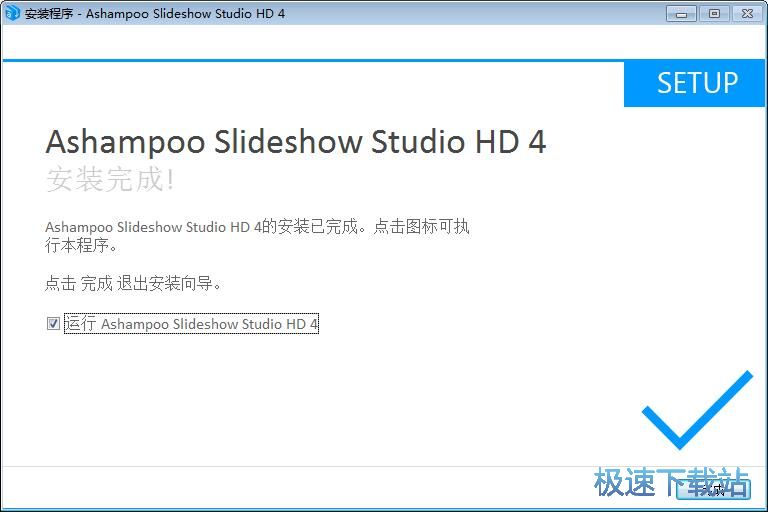Click the text 点击 完成 退出安装向导。

133,283
